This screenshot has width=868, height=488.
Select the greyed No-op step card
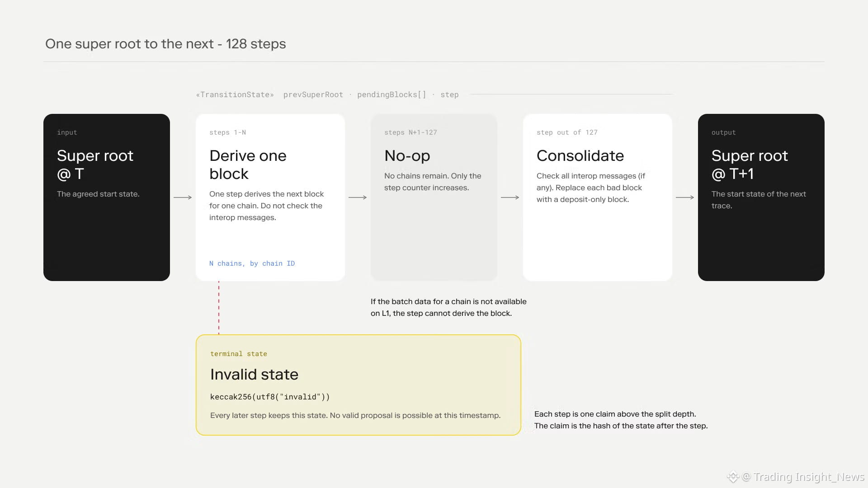pos(434,197)
